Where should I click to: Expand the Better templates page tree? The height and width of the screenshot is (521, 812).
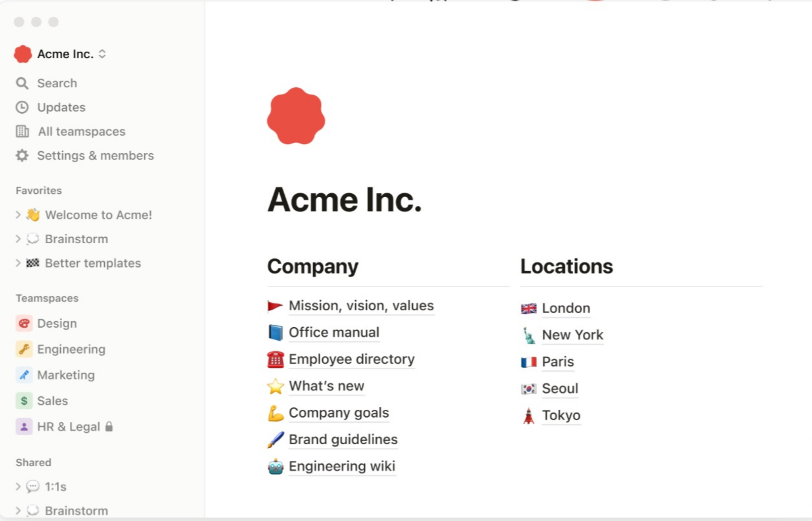(x=18, y=263)
